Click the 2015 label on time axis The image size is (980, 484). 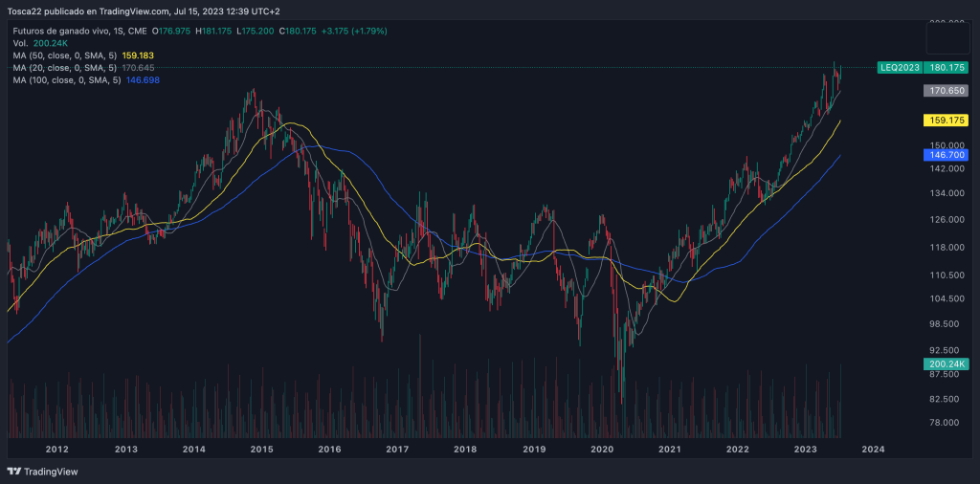click(261, 449)
